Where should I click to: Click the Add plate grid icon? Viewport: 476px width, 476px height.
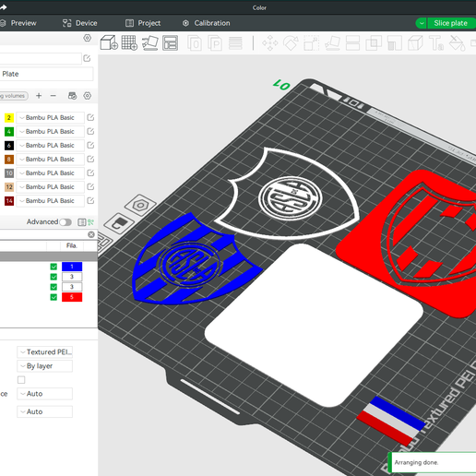click(x=129, y=42)
